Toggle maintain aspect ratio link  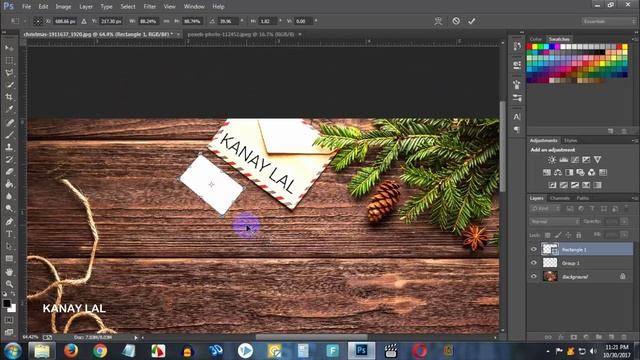tap(166, 21)
